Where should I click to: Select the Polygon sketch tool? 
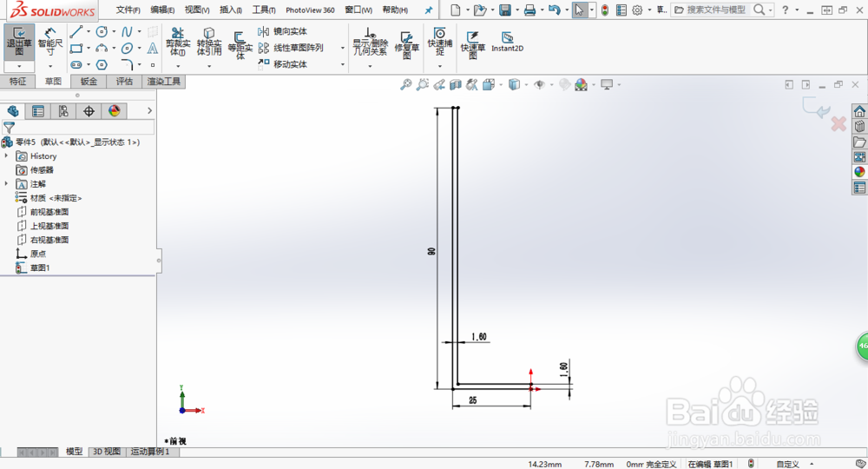102,65
